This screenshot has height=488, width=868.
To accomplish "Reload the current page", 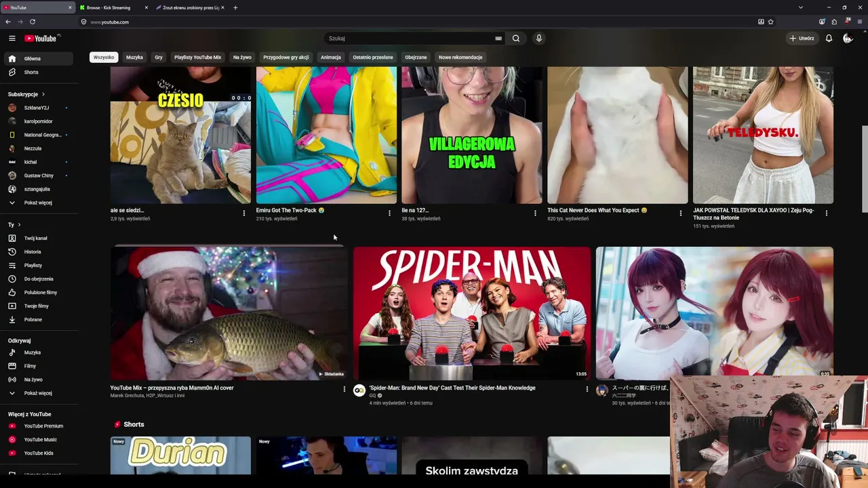I will [x=32, y=22].
